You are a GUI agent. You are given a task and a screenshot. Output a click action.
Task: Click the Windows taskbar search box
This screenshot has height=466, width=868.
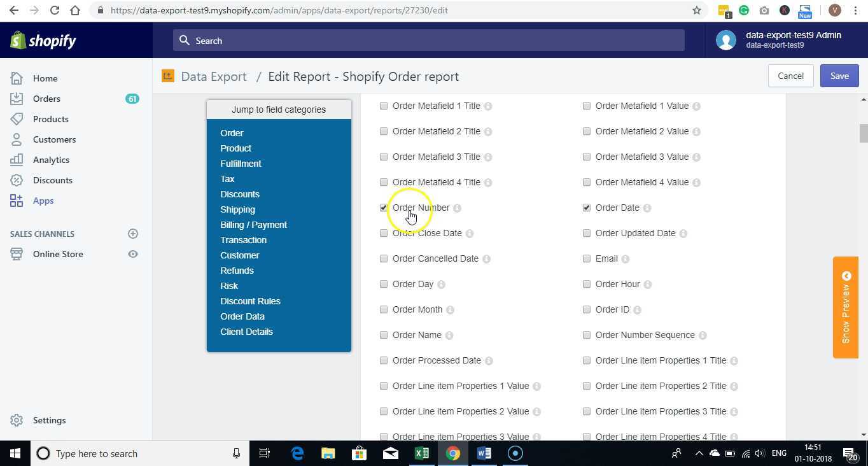pyautogui.click(x=140, y=453)
